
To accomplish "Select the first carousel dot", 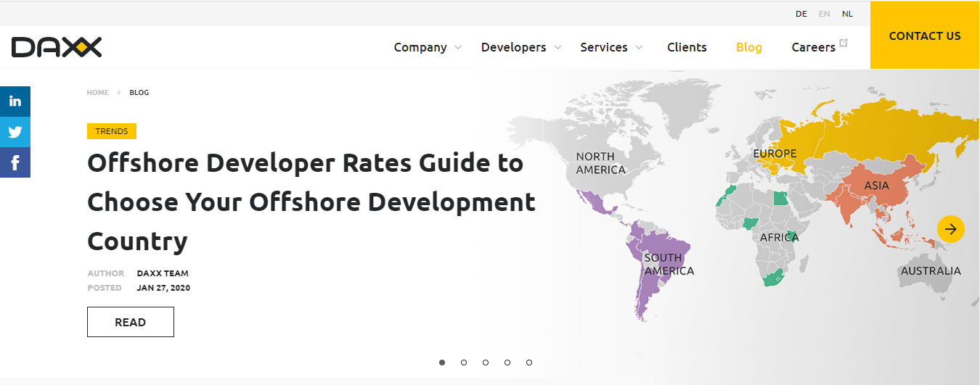I will [442, 363].
